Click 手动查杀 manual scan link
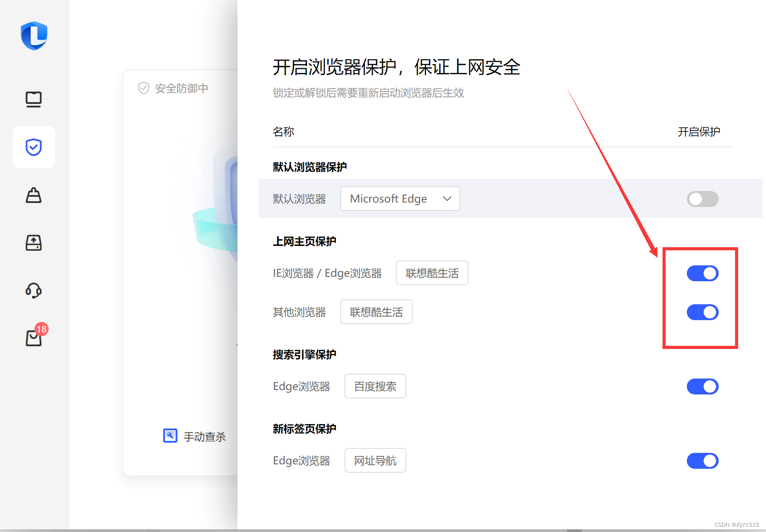The width and height of the screenshot is (766, 532). [204, 437]
